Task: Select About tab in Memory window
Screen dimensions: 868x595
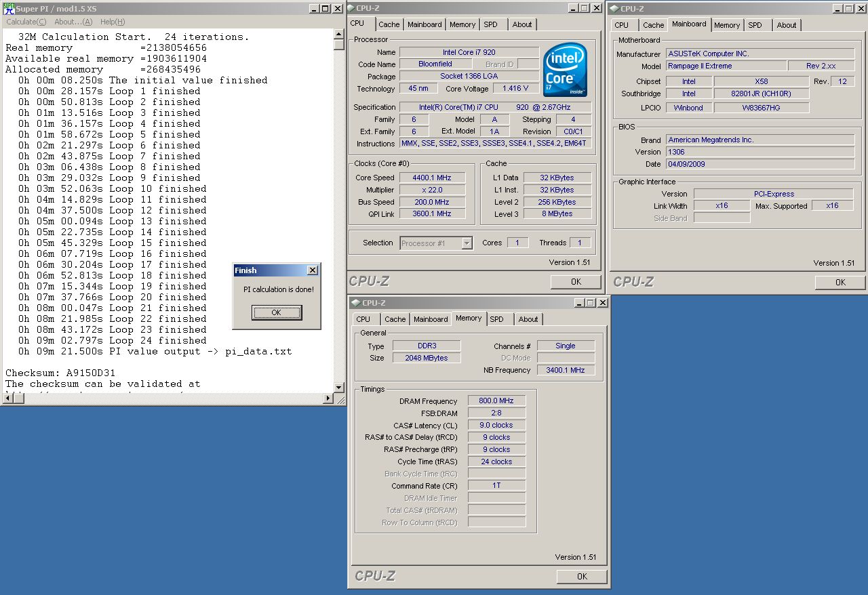Action: (x=528, y=319)
